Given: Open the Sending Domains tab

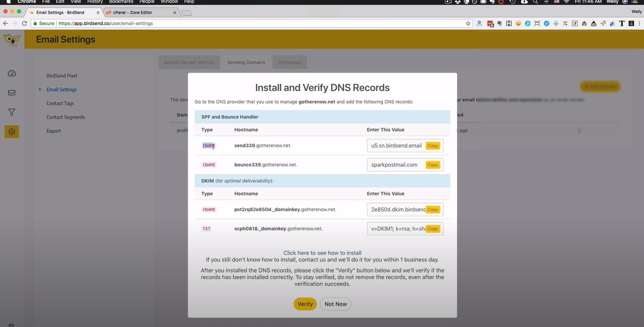Looking at the screenshot, I should [246, 63].
